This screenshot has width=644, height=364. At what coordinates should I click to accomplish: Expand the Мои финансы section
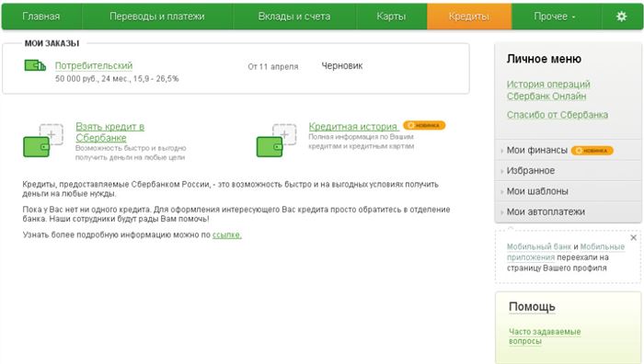tap(536, 150)
